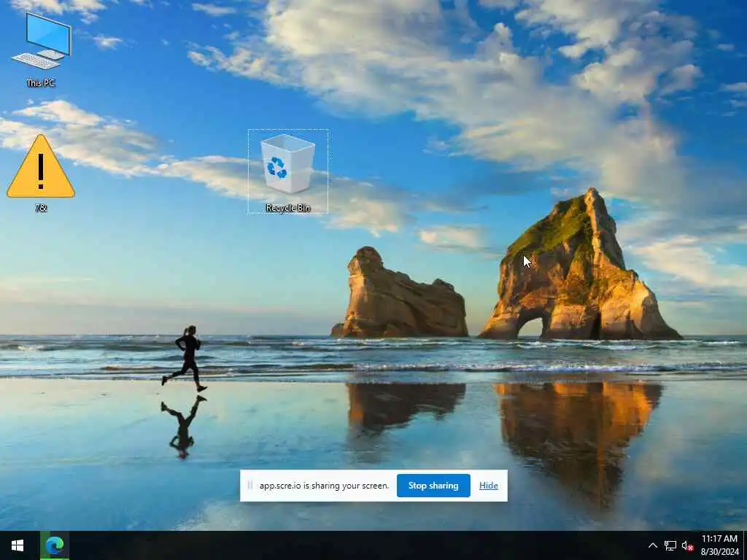Open the Windows Start menu
Viewport: 747px width, 560px height.
pos(18,545)
